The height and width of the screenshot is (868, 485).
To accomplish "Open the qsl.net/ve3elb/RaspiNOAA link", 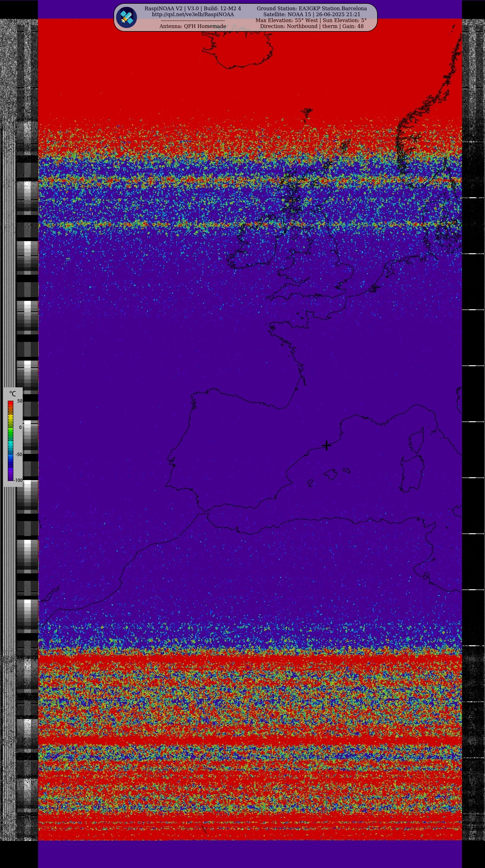I will pyautogui.click(x=193, y=15).
